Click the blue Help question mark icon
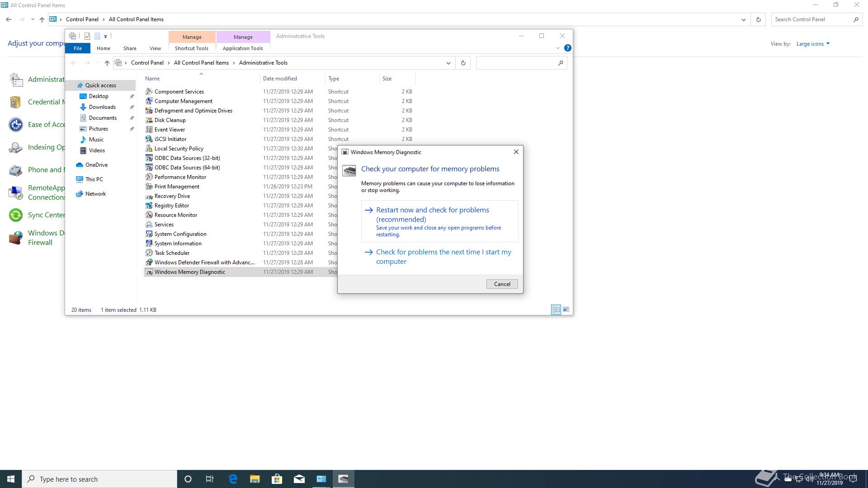868x488 pixels. coord(567,48)
